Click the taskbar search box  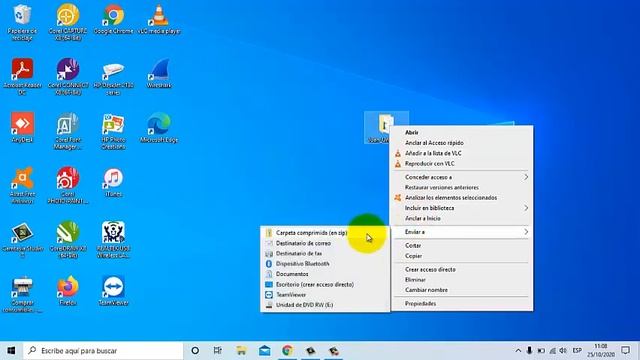point(103,351)
